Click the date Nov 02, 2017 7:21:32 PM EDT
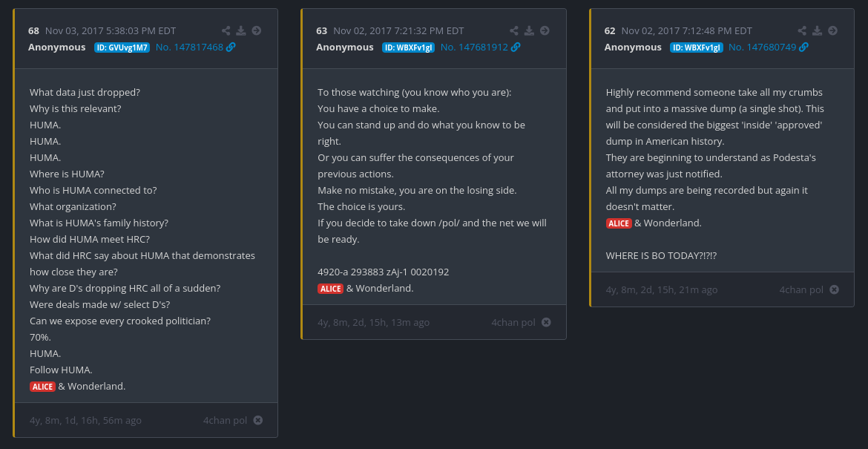868x449 pixels. 398,30
